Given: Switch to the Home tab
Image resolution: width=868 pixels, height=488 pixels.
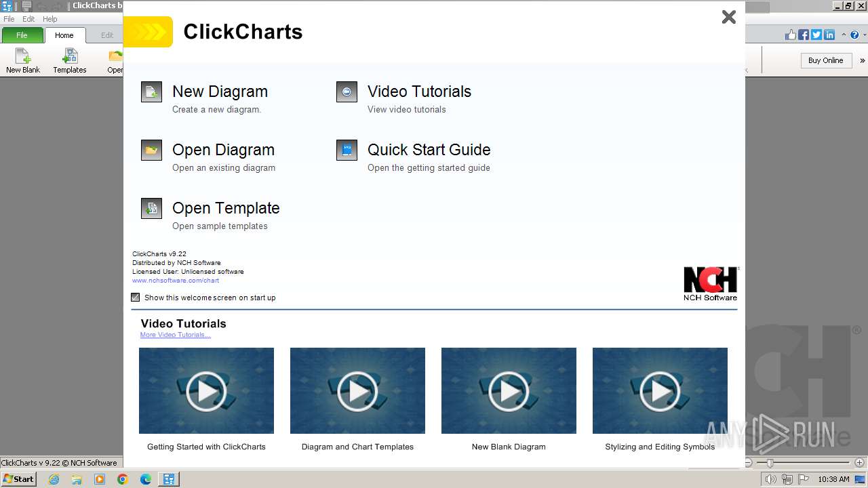Looking at the screenshot, I should click(x=64, y=35).
